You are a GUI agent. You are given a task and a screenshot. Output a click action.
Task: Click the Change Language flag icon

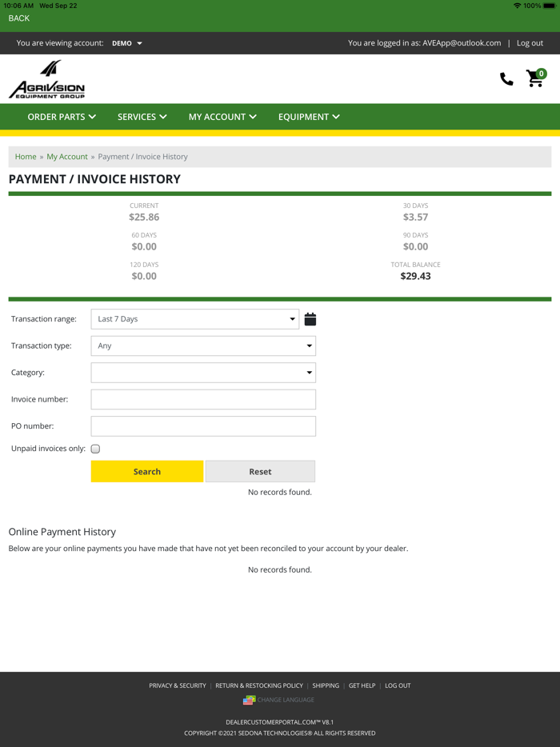click(x=249, y=699)
